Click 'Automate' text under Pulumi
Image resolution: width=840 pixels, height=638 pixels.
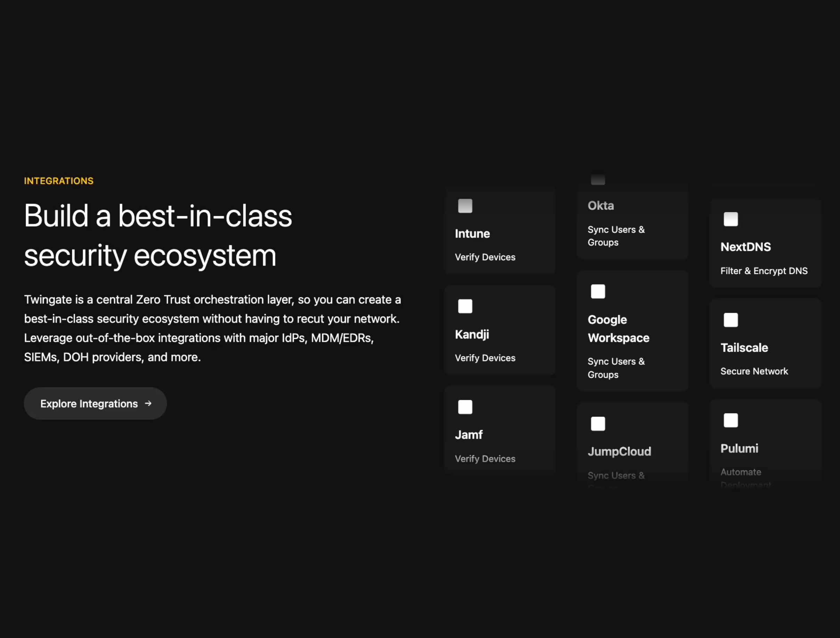(x=741, y=472)
